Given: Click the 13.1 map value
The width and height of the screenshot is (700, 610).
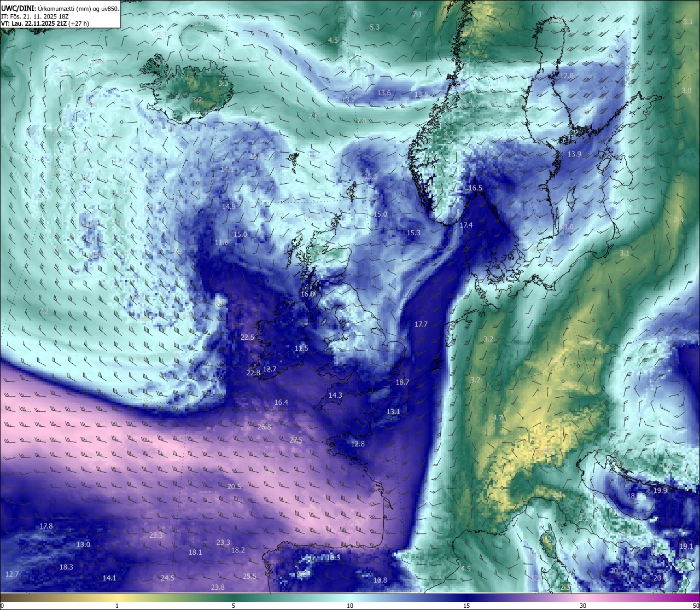Looking at the screenshot, I should click(x=393, y=412).
